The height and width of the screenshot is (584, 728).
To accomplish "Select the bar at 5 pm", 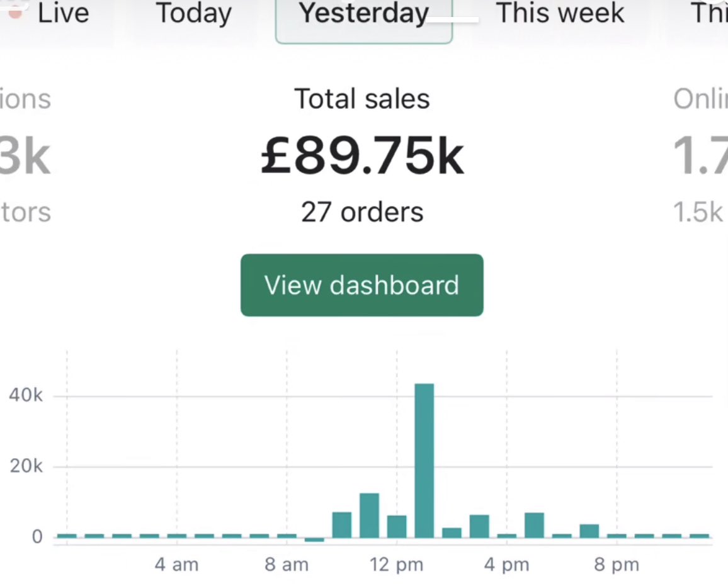I will 535,525.
